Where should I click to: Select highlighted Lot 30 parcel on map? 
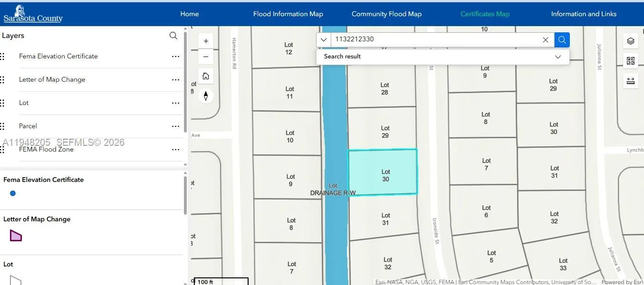(x=383, y=172)
